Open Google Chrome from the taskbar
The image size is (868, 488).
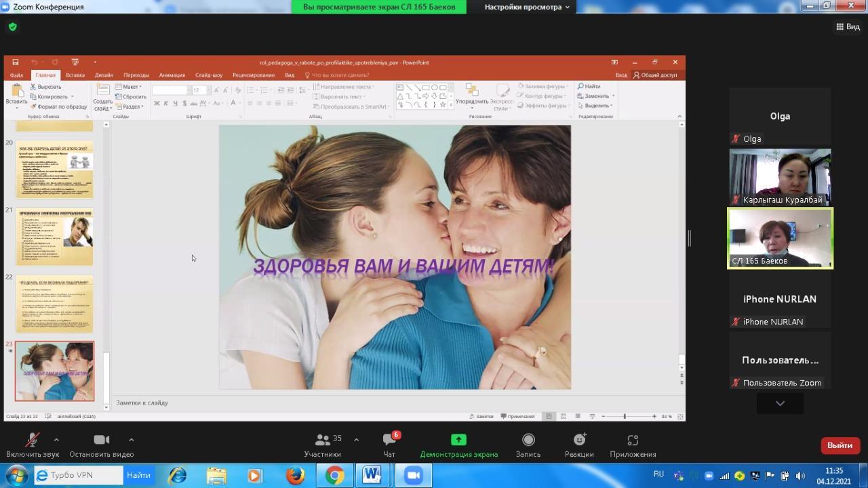[334, 476]
